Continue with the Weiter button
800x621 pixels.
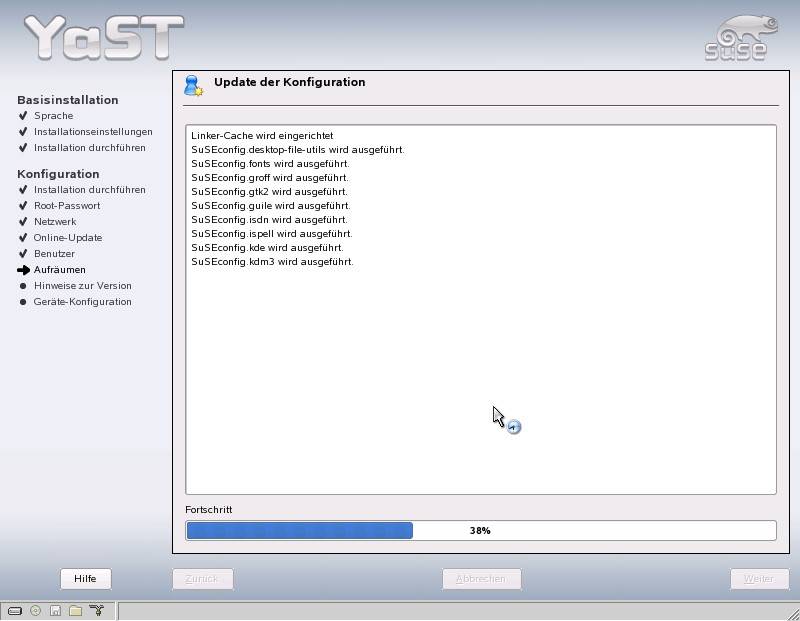click(x=759, y=579)
